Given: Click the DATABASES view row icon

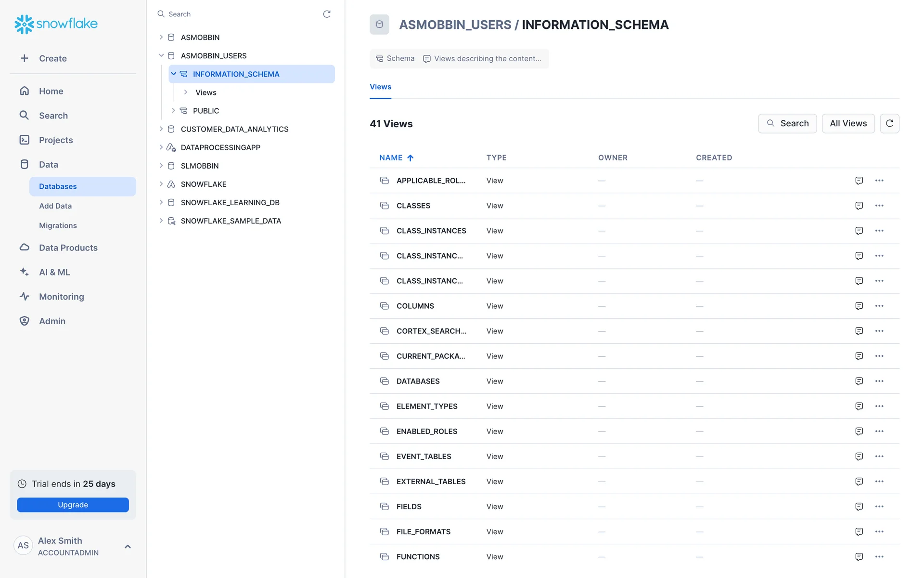Looking at the screenshot, I should point(384,381).
